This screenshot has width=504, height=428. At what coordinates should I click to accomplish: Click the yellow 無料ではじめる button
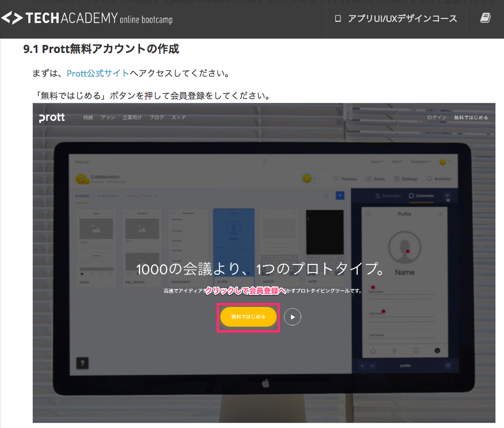click(x=248, y=317)
